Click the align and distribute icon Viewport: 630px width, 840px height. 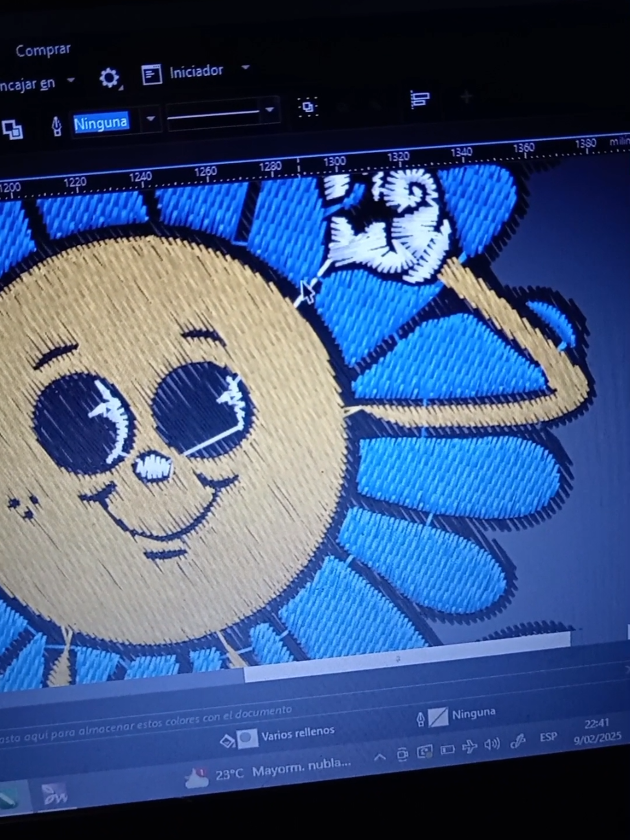click(x=419, y=100)
